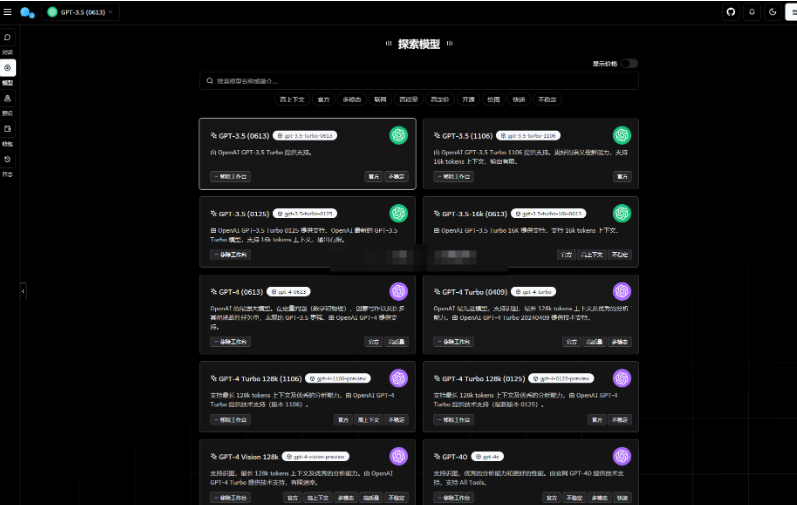This screenshot has width=797, height=505.
Task: Copy the gpt-3.5-turbo-0613 model ID badge
Action: click(305, 136)
